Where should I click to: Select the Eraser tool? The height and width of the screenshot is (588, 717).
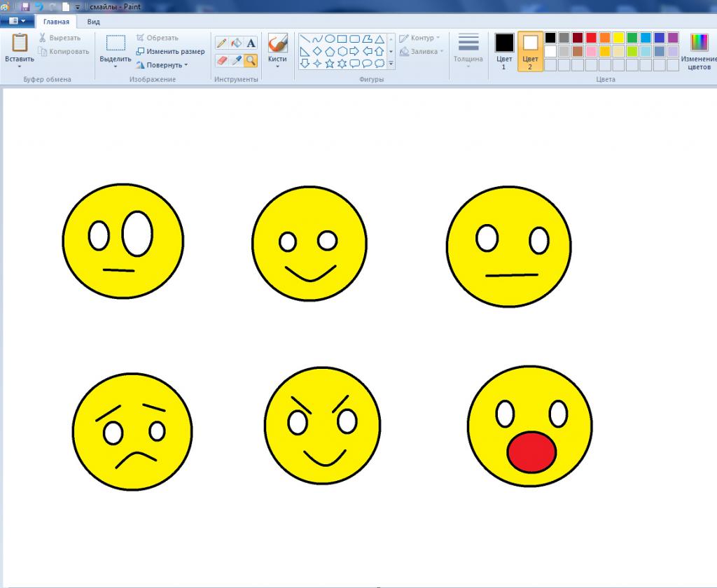coord(222,61)
